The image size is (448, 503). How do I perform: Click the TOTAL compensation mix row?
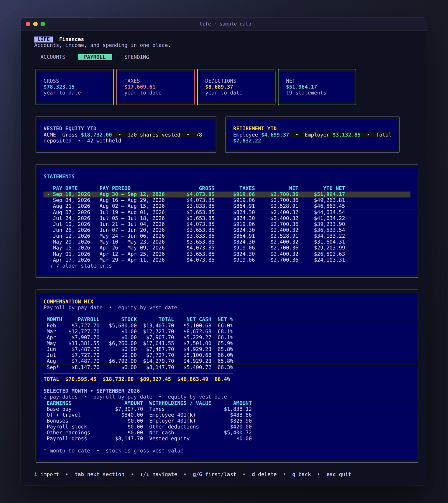[x=137, y=379]
